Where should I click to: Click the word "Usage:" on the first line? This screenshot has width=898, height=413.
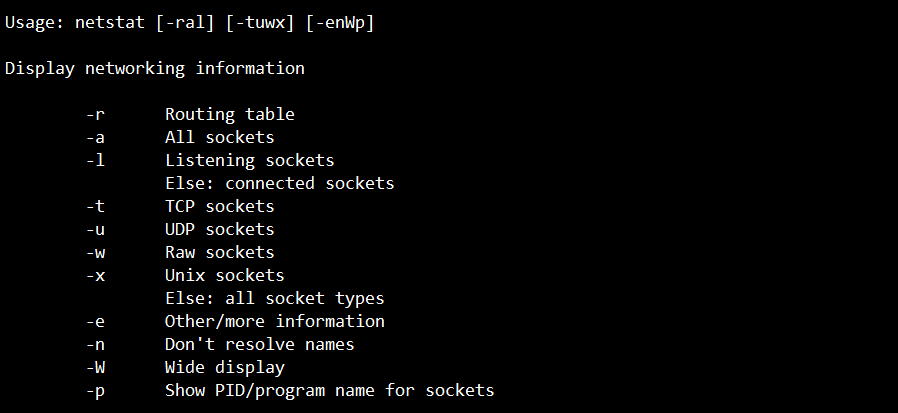[x=35, y=23]
